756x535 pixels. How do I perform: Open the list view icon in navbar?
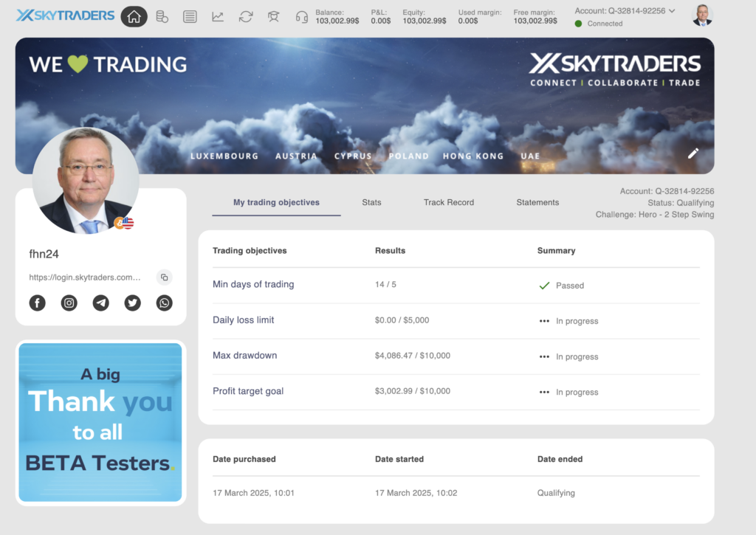pyautogui.click(x=190, y=17)
